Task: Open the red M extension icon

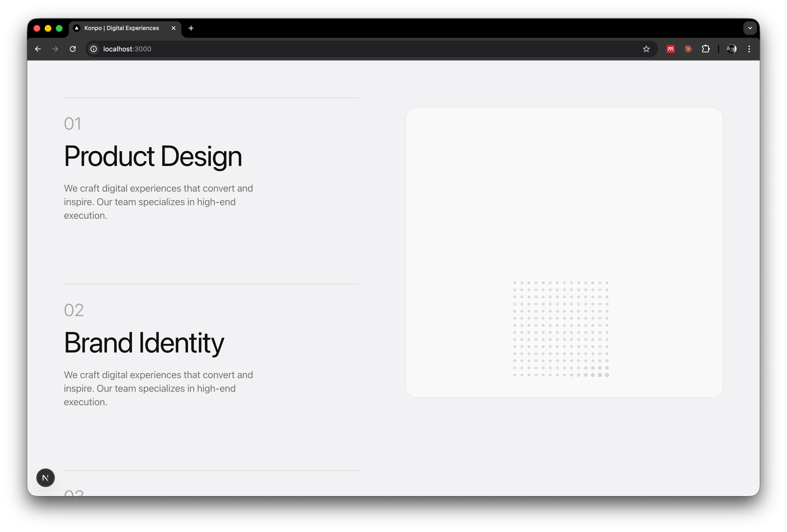Action: coord(671,49)
